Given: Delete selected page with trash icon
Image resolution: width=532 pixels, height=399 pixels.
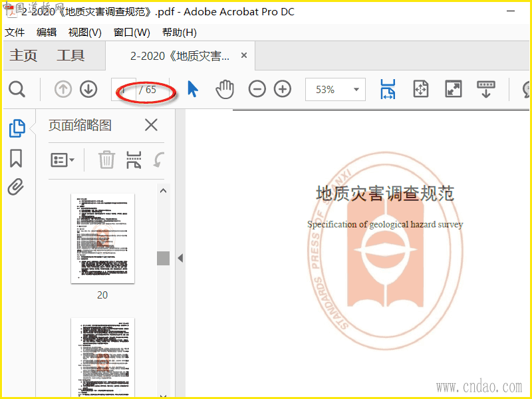Looking at the screenshot, I should [x=106, y=160].
